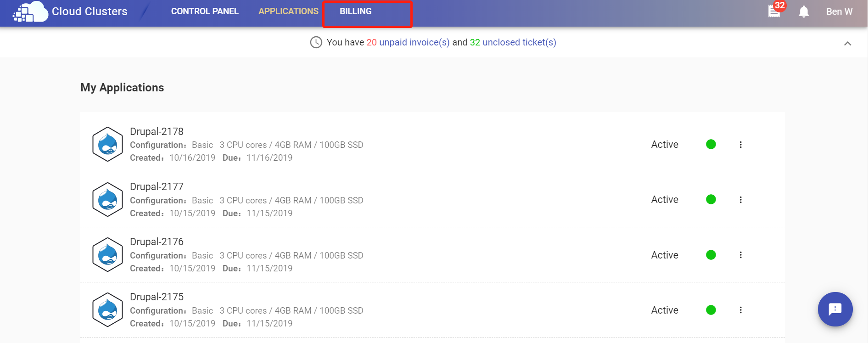Click the Drupal-2176 application logo

pos(107,254)
